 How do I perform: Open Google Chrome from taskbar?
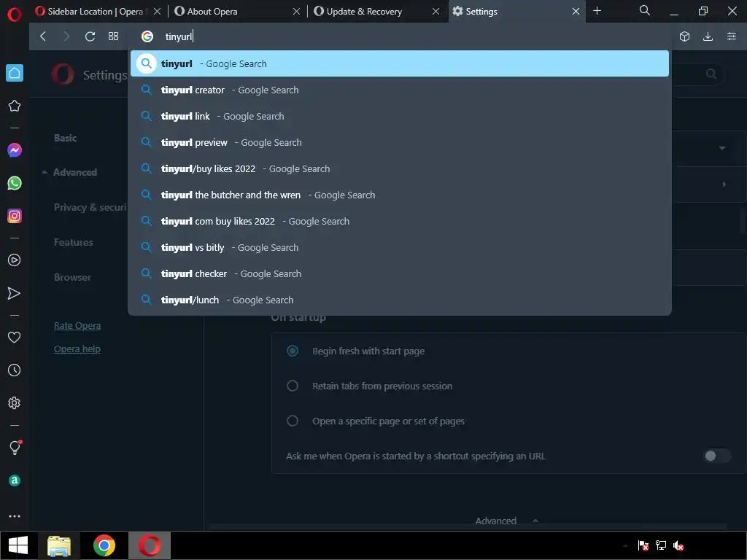[x=104, y=545]
